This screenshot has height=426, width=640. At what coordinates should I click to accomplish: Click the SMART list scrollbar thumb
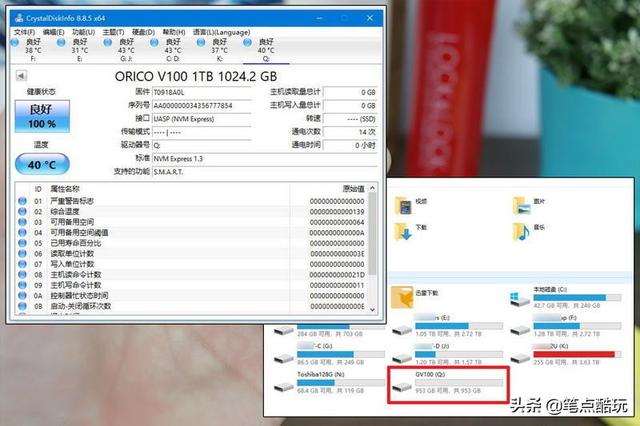(x=372, y=234)
